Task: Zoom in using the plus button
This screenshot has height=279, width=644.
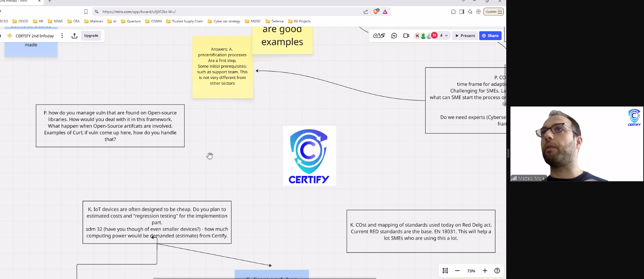Action: coord(485,271)
